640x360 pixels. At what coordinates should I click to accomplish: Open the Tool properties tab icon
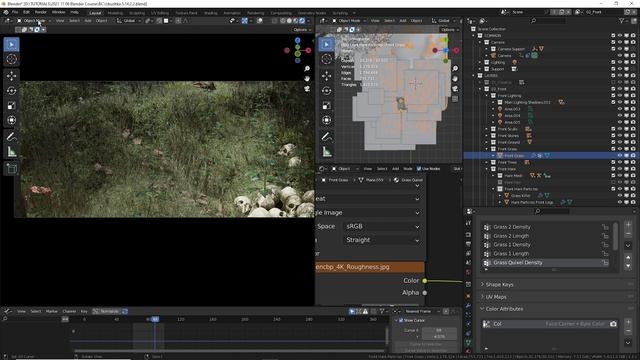(x=468, y=223)
